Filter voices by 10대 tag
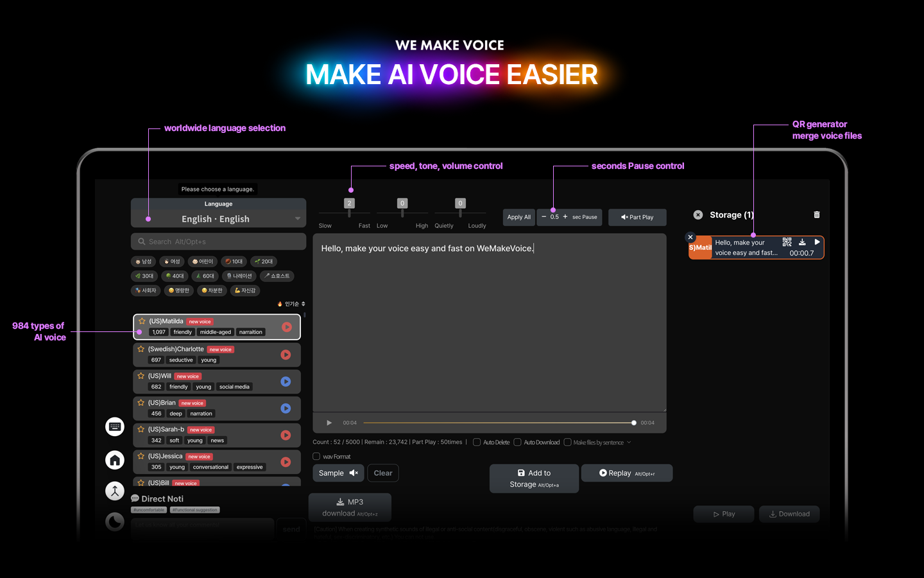This screenshot has height=578, width=924. 234,261
